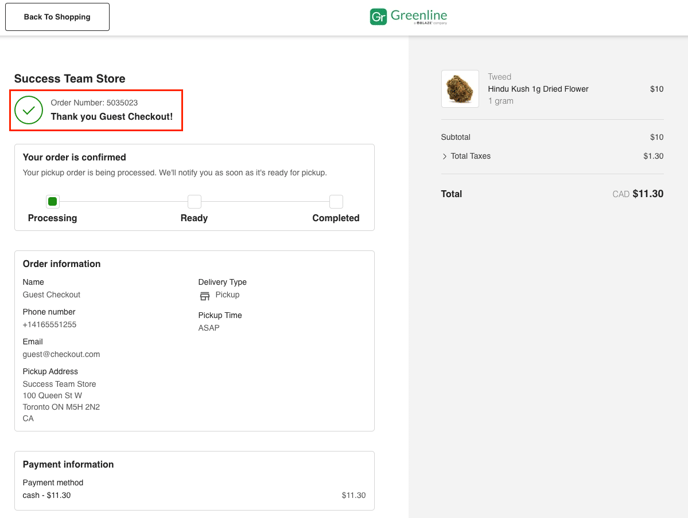The width and height of the screenshot is (688, 518).
Task: Click the Completed step checkbox marker
Action: [x=336, y=202]
